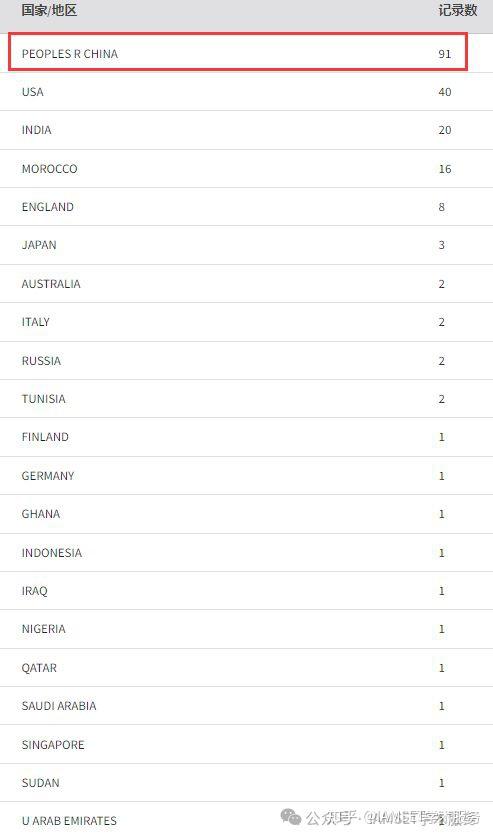Select the ITALY entry
Image resolution: width=493 pixels, height=839 pixels.
(35, 322)
